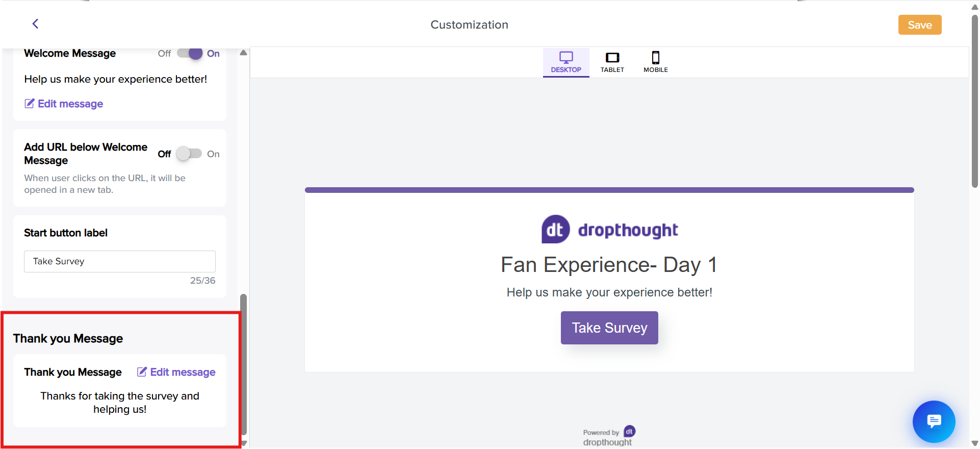Click the Thanks for taking the survey text

coord(120,402)
